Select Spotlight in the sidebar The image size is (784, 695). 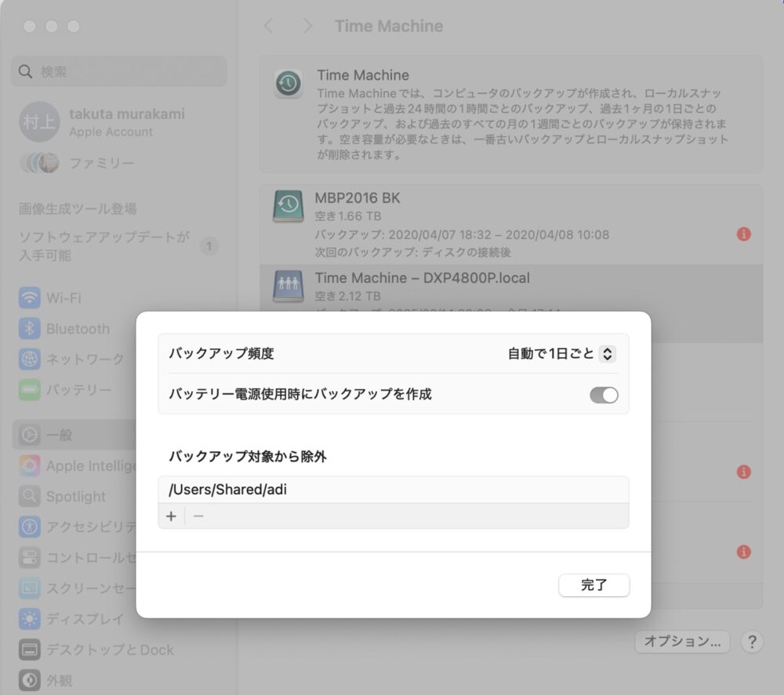point(75,496)
